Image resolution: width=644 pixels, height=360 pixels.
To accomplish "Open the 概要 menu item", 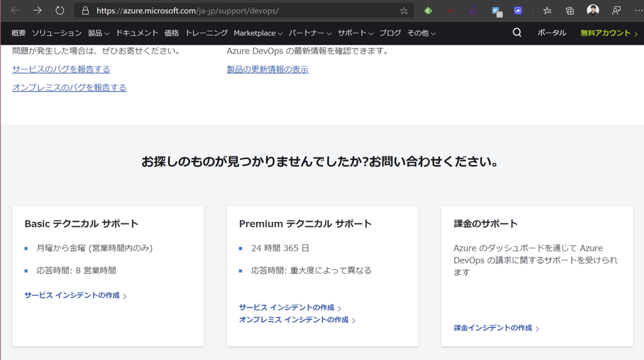I will [x=18, y=33].
